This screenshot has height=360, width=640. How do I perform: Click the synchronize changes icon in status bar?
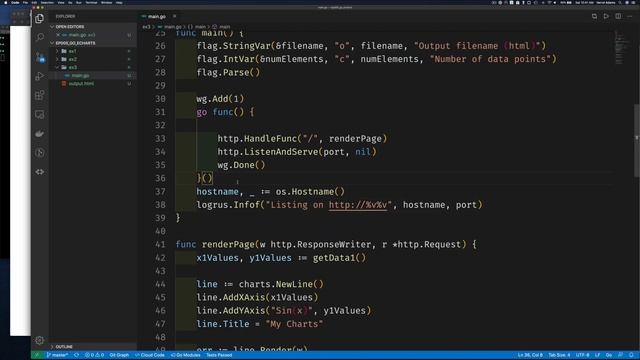point(76,355)
